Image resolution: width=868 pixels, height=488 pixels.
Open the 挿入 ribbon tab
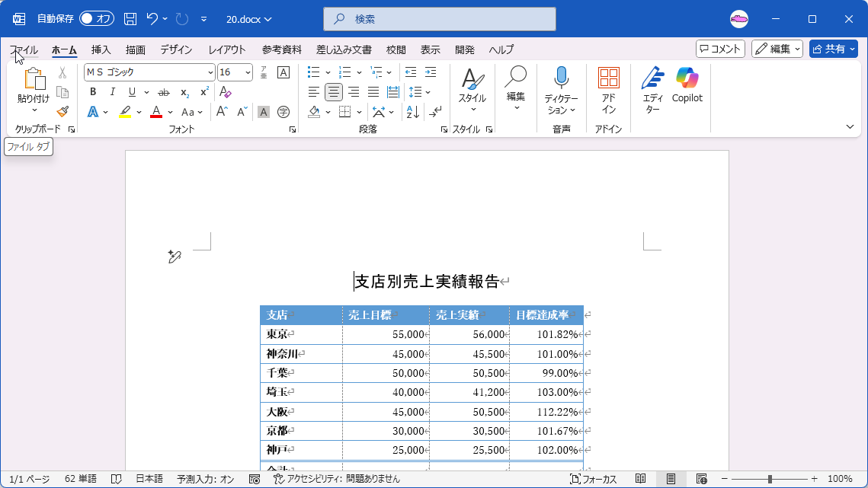[101, 49]
